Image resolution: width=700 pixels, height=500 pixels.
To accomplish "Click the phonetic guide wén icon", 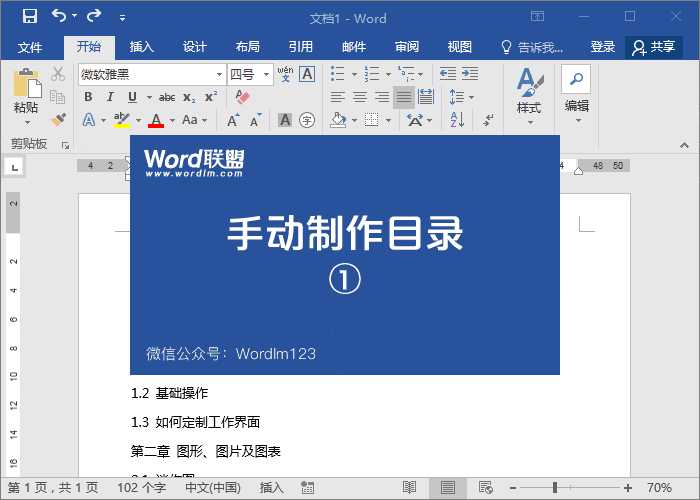I will 285,74.
